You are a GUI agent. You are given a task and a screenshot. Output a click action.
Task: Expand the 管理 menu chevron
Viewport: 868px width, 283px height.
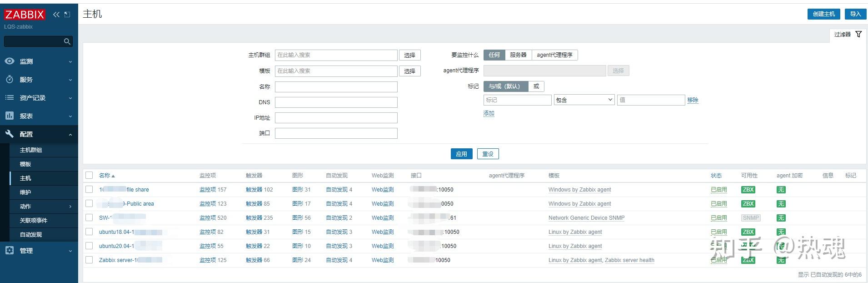tap(70, 251)
